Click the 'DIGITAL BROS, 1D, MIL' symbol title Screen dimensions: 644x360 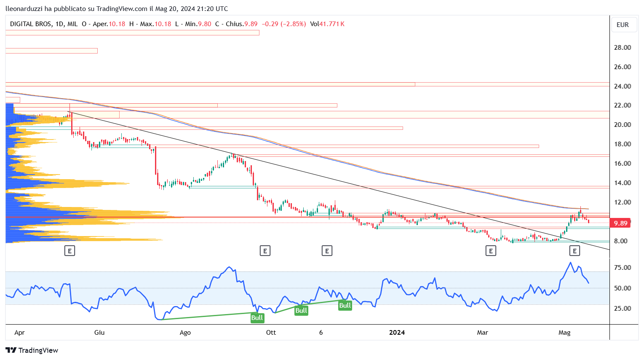(x=44, y=24)
